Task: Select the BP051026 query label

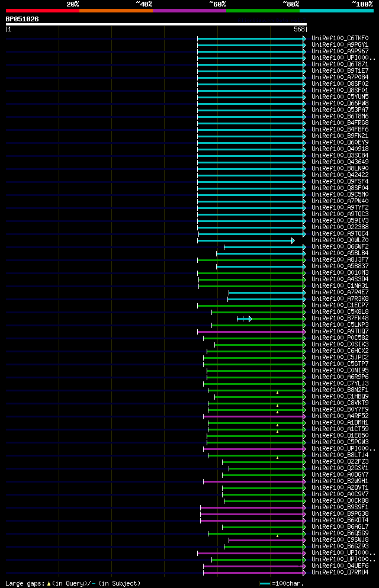Action: pyautogui.click(x=22, y=19)
